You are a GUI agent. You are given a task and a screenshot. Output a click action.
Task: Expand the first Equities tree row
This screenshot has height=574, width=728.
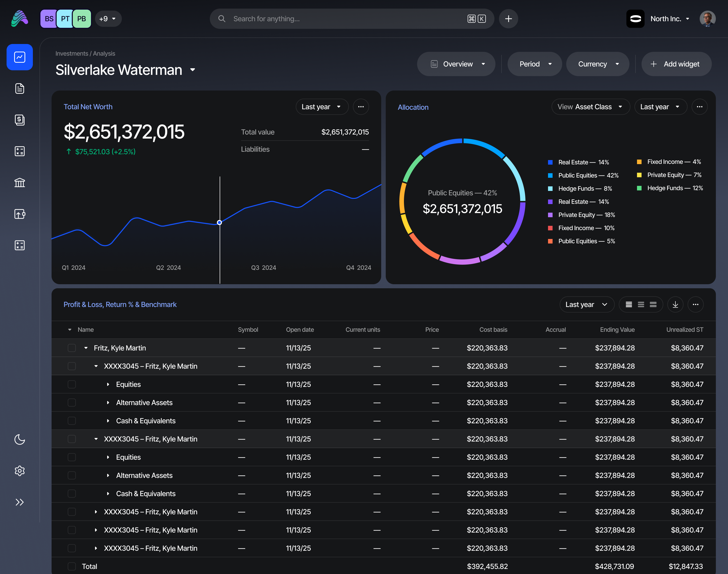[108, 384]
